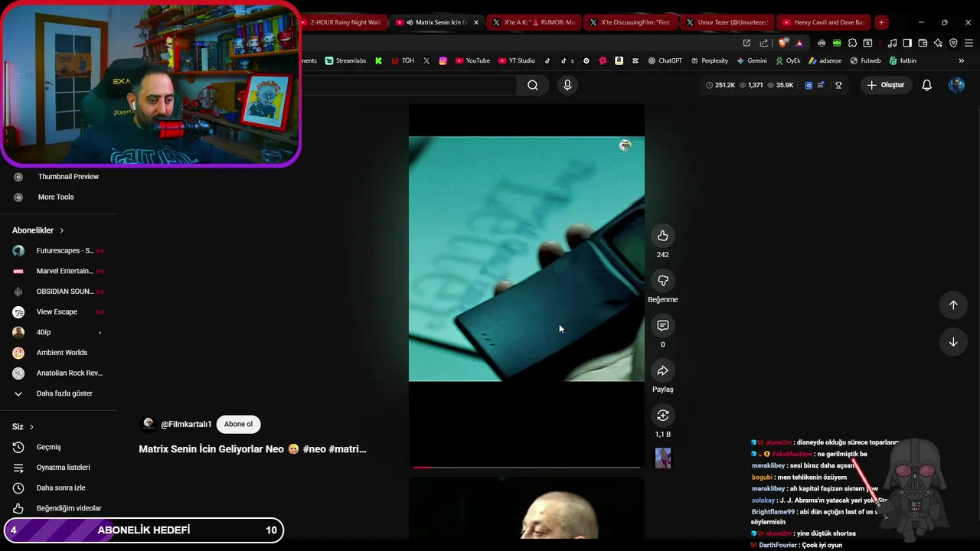Screen dimensions: 980x551
Task: Open the Filmkartalı1 channel avatar
Action: coord(148,424)
